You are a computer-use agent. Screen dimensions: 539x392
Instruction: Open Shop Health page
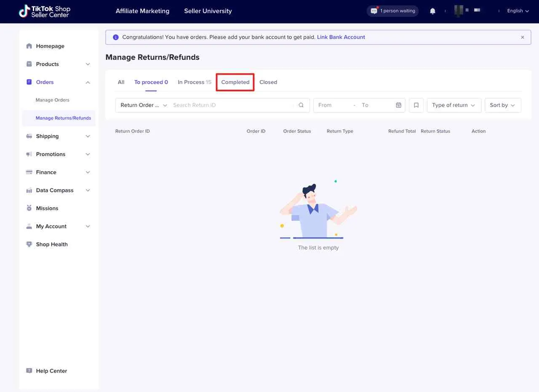[x=52, y=244]
